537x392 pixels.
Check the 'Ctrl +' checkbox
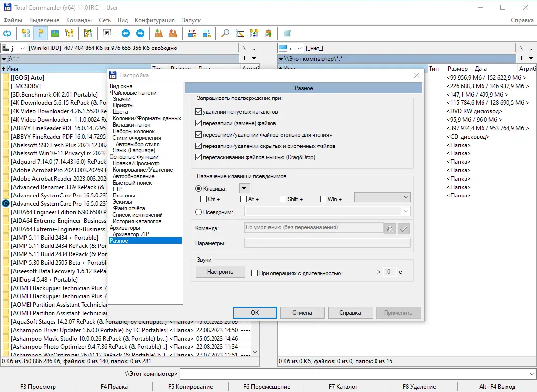click(x=204, y=199)
